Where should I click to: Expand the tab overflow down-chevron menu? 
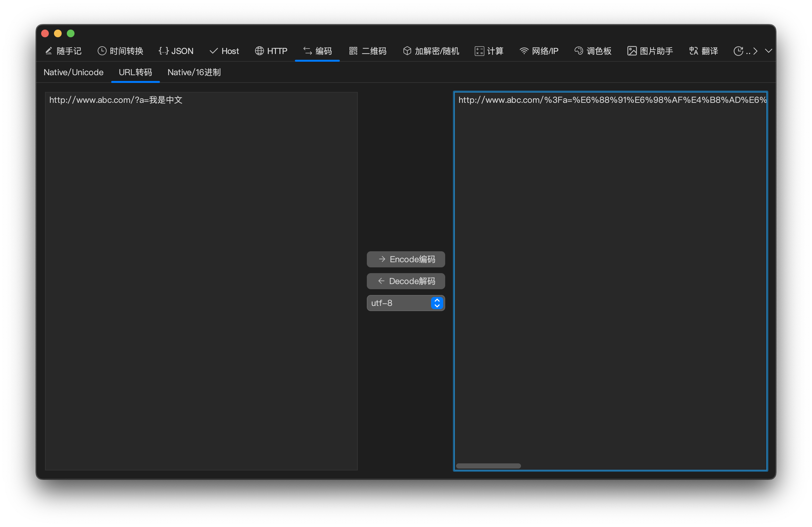click(768, 51)
